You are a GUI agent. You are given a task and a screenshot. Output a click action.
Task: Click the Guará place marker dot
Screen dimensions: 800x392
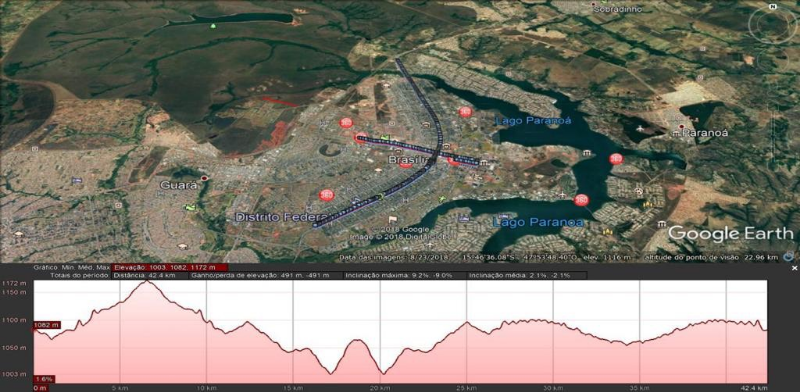(x=205, y=178)
